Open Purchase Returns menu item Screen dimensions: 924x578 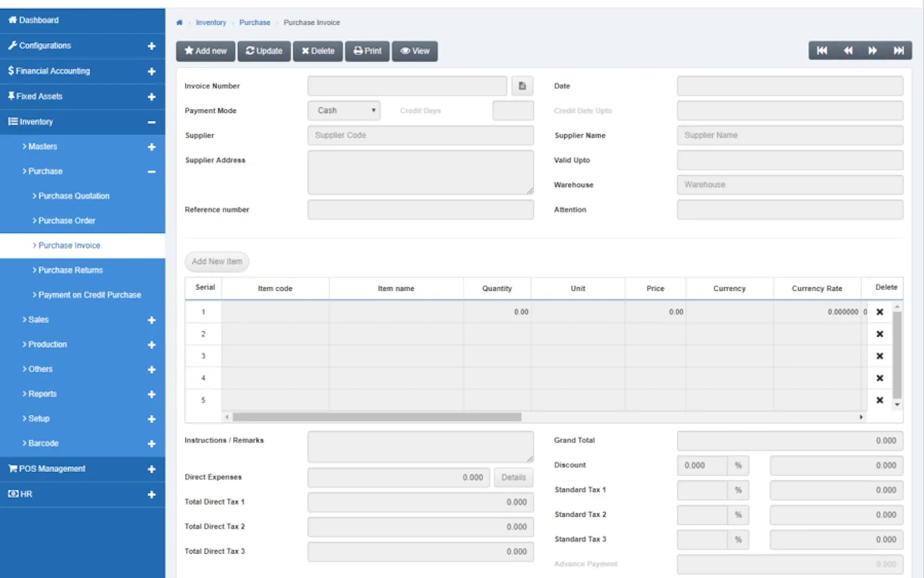pyautogui.click(x=83, y=270)
